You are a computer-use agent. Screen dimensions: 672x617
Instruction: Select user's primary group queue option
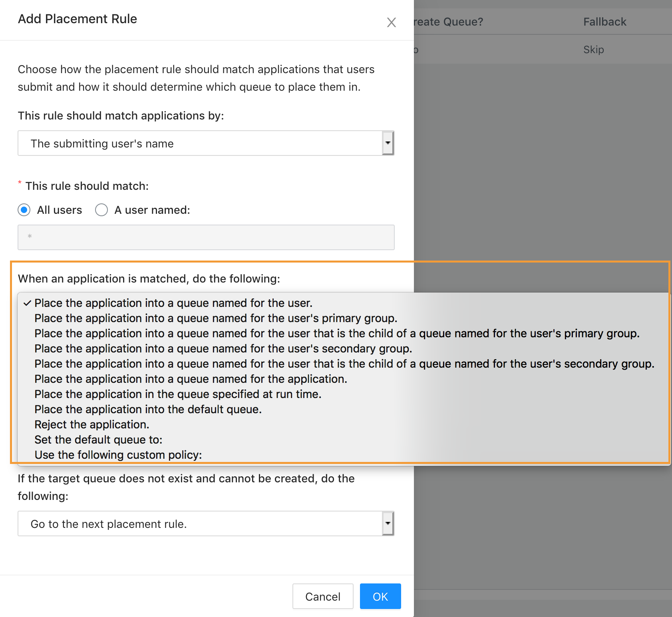216,318
